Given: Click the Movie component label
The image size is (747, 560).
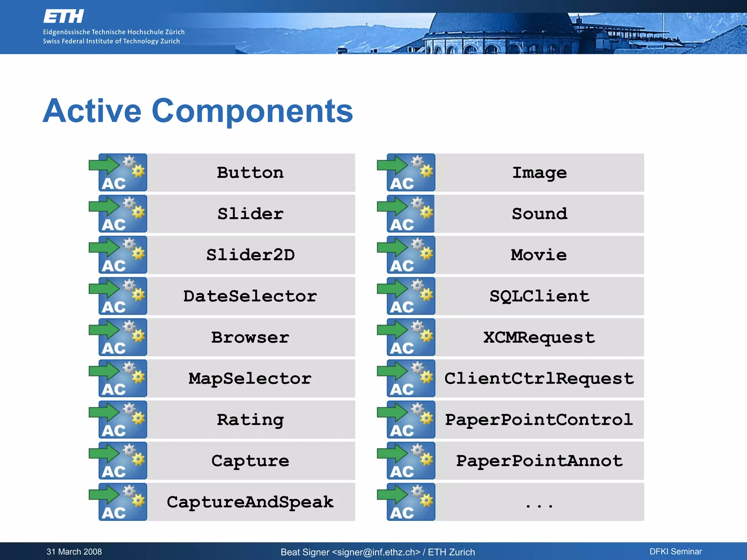Looking at the screenshot, I should [539, 255].
